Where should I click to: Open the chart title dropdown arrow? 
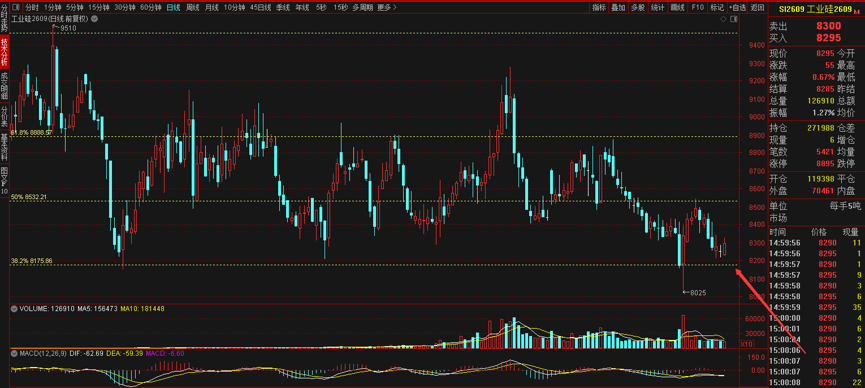click(x=95, y=19)
